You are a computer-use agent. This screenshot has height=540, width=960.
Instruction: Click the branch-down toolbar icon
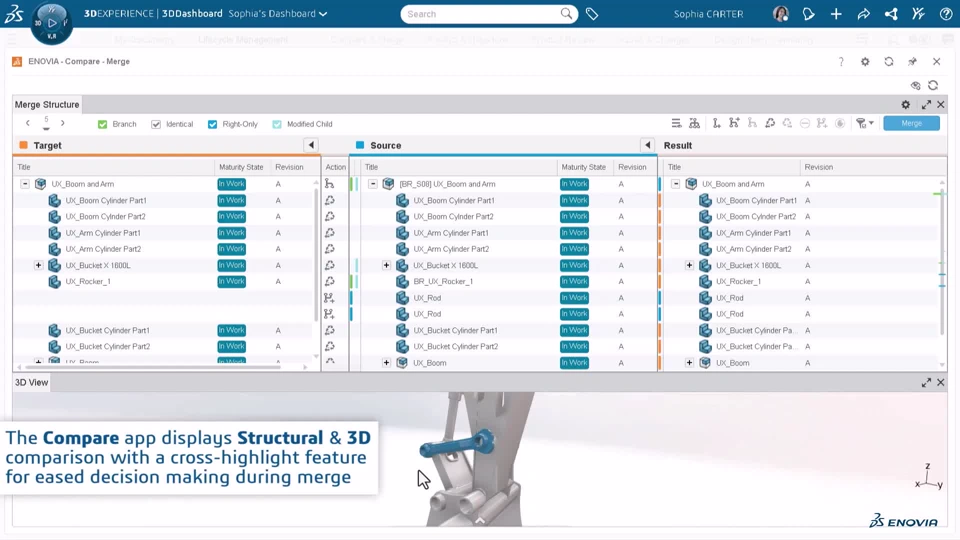(716, 124)
